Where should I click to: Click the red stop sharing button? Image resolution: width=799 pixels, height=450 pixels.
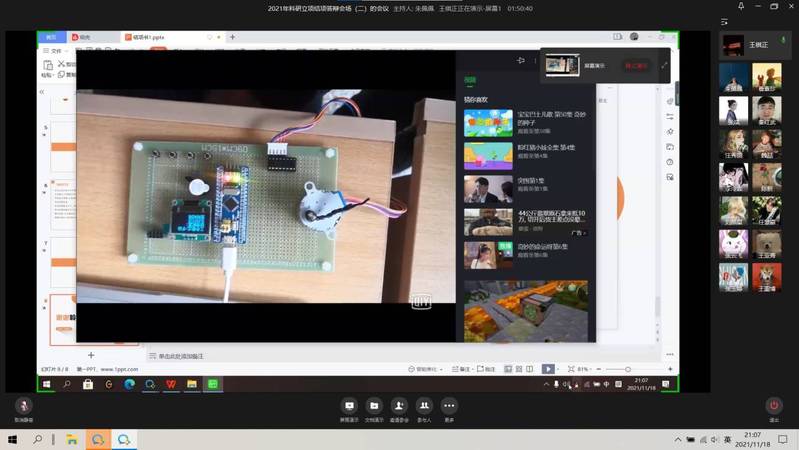635,66
